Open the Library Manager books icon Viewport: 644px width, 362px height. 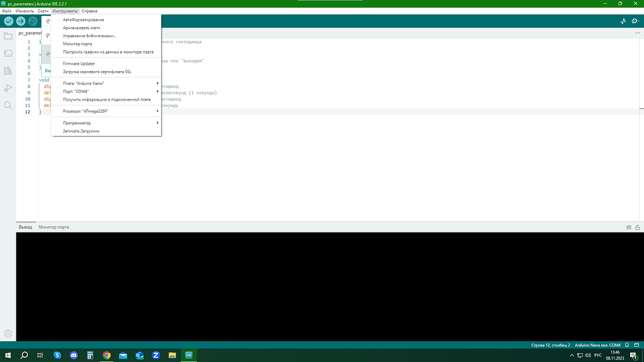point(8,71)
